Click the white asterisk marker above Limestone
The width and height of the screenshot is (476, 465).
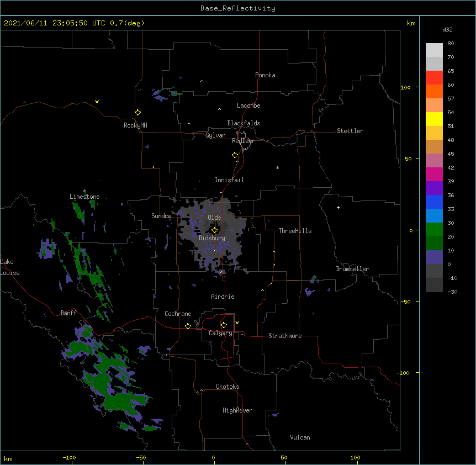[84, 191]
